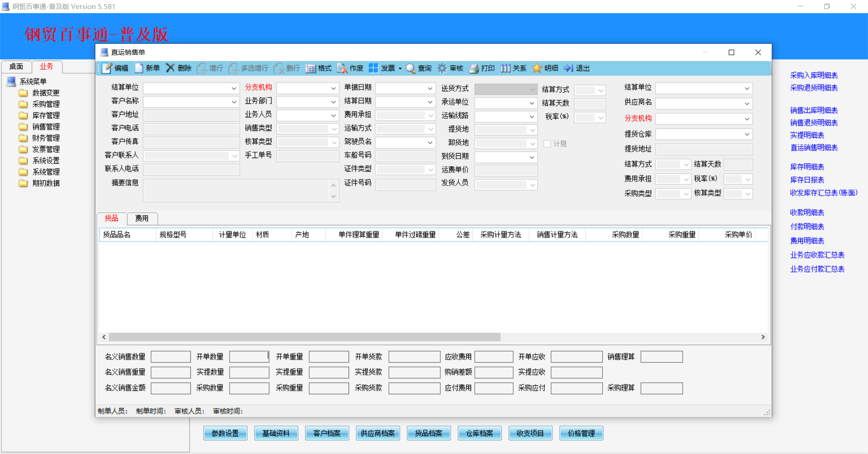868x454 pixels.
Task: Create a new order with 新单
Action: (x=147, y=68)
